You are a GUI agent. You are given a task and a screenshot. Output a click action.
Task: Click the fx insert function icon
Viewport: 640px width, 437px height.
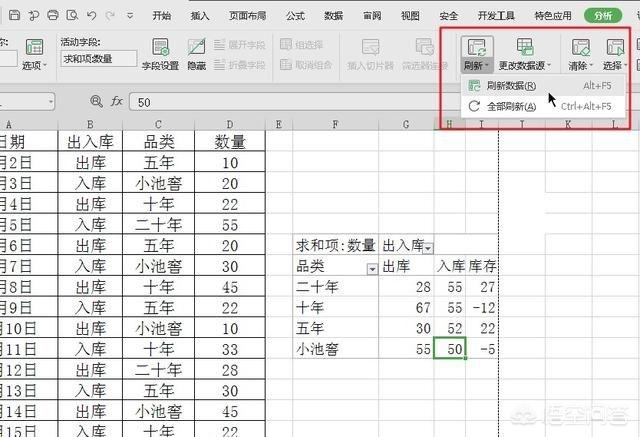pos(117,101)
